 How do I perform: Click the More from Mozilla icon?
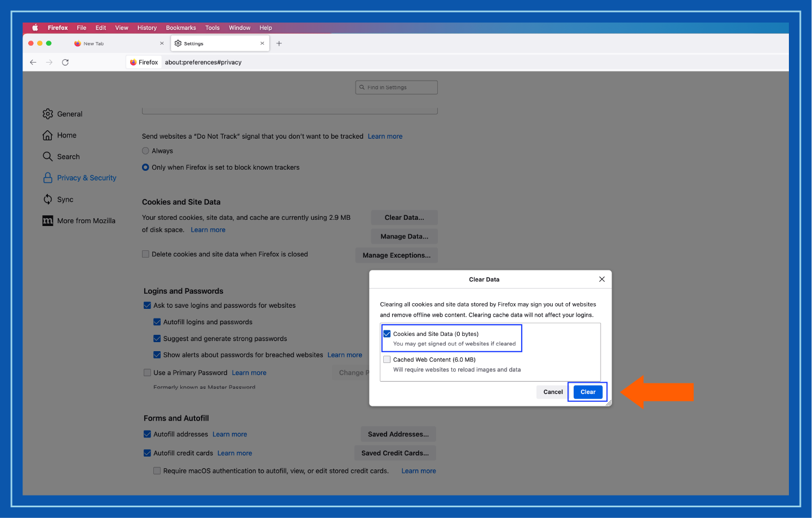48,220
